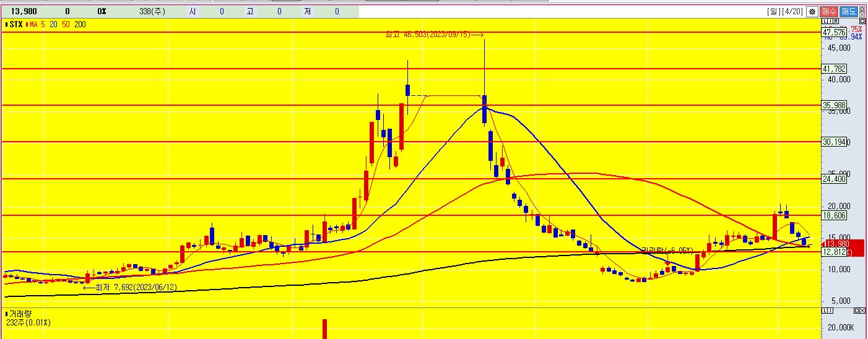Viewport: 868px width, 339px height.
Task: Click the 최고 46,503 high price annotation
Action: pyautogui.click(x=433, y=35)
